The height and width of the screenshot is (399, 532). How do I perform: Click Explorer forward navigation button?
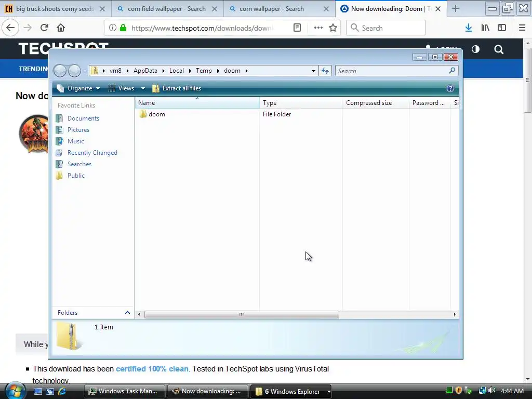pos(74,71)
